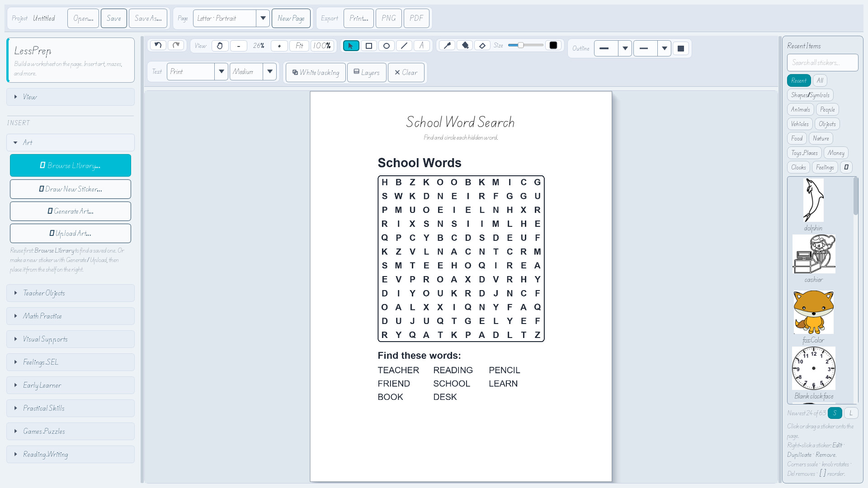Image resolution: width=868 pixels, height=488 pixels.
Task: Expand the Games Puzzles section
Action: click(71, 432)
